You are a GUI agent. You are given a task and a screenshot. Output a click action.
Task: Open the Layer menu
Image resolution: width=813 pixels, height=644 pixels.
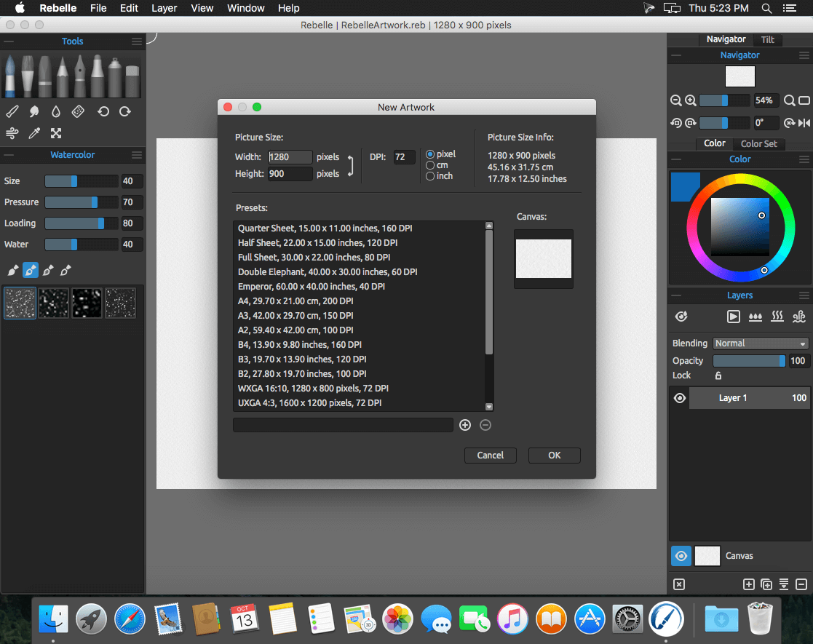click(164, 8)
